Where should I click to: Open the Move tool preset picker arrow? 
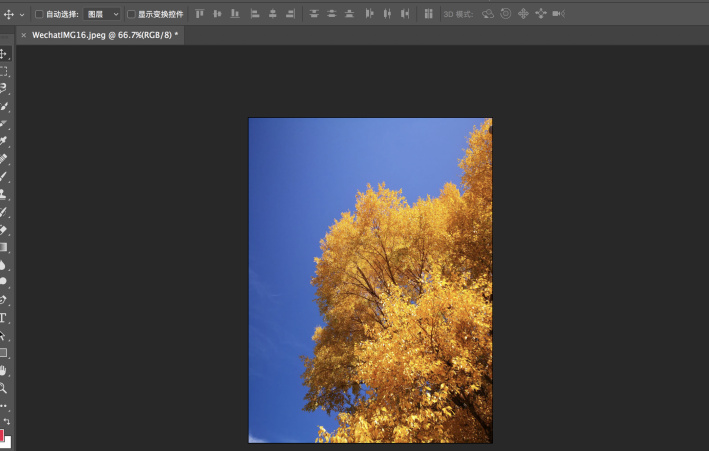[x=22, y=14]
